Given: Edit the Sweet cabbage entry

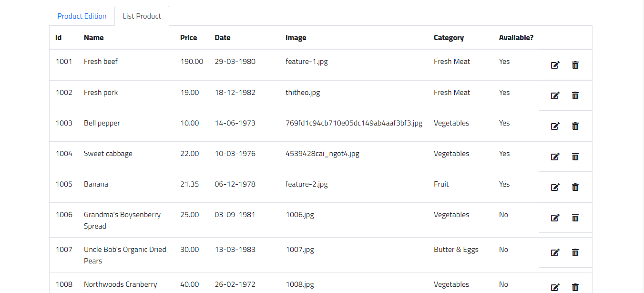Looking at the screenshot, I should pyautogui.click(x=555, y=157).
